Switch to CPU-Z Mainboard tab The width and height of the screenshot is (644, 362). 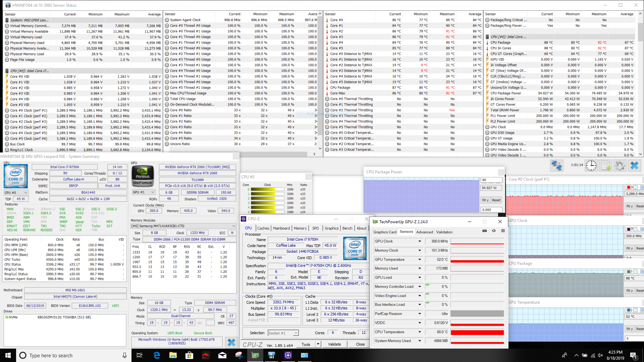(281, 228)
